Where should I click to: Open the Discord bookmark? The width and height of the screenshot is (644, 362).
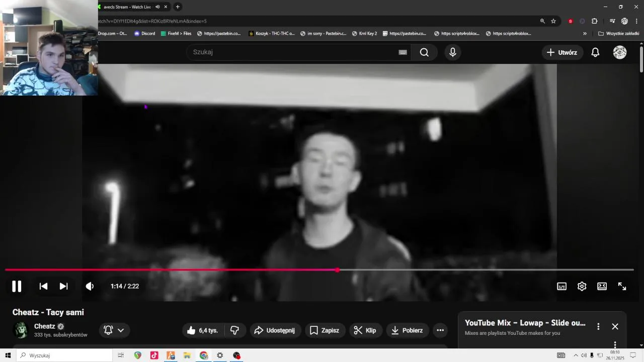pyautogui.click(x=144, y=34)
